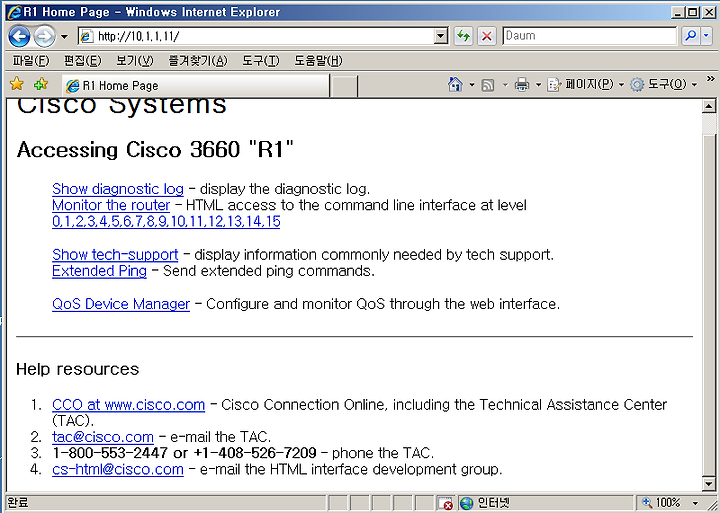The width and height of the screenshot is (720, 513).
Task: Open search provider options dropdown
Action: click(706, 36)
